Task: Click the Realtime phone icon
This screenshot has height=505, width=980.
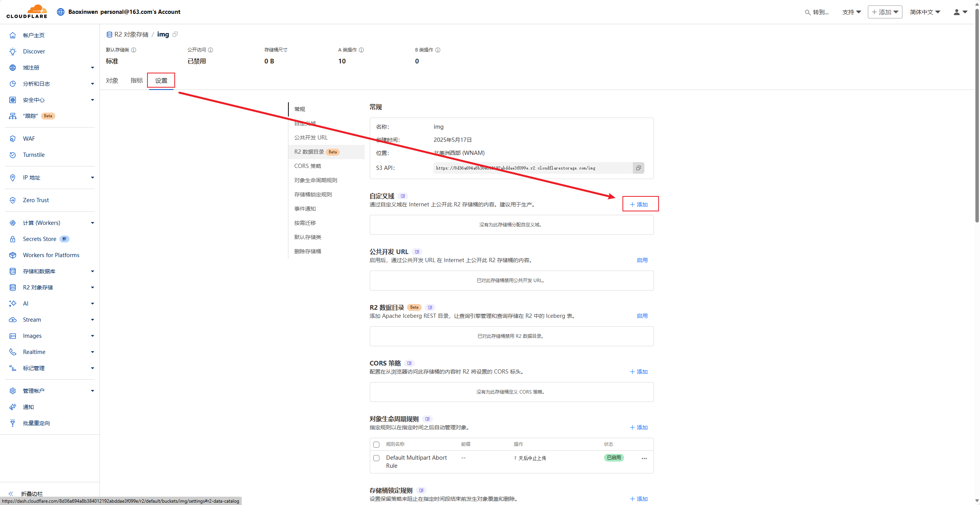Action: (x=13, y=352)
